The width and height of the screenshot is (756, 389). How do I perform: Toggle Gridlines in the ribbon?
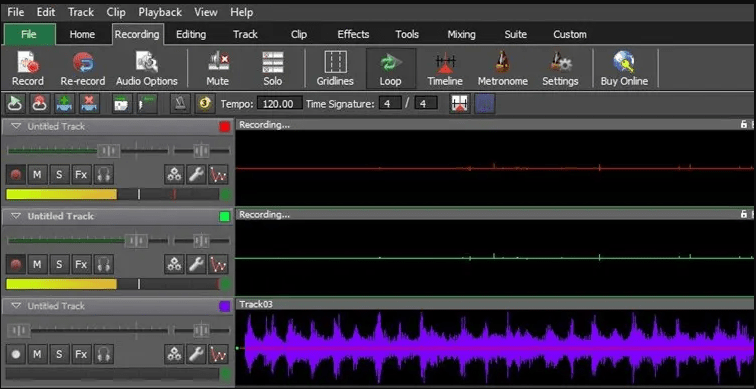point(335,68)
